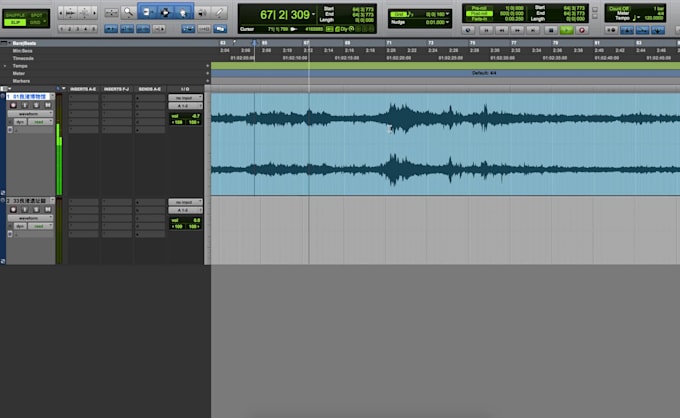
Task: Select Slip edit mode
Action: pyautogui.click(x=15, y=22)
